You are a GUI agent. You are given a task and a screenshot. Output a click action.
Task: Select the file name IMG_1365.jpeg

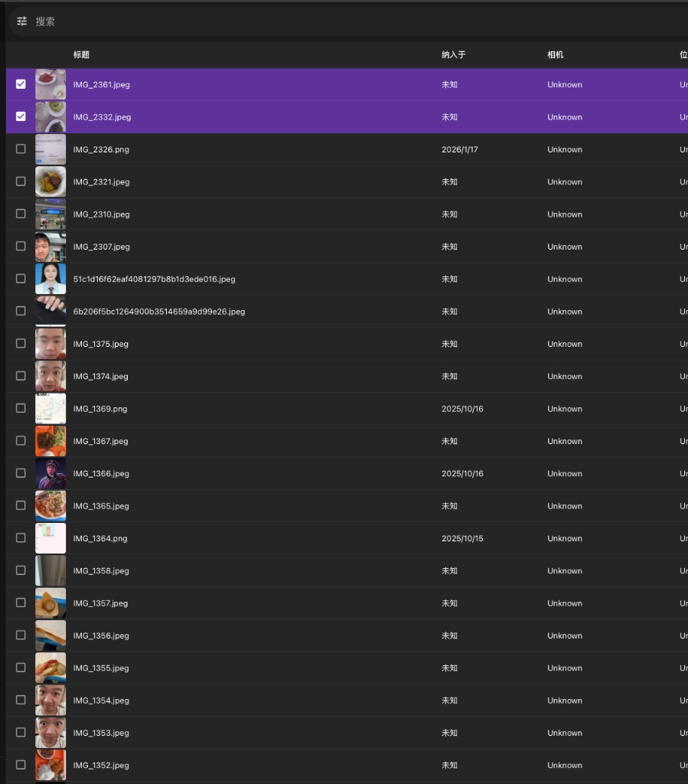coord(101,506)
